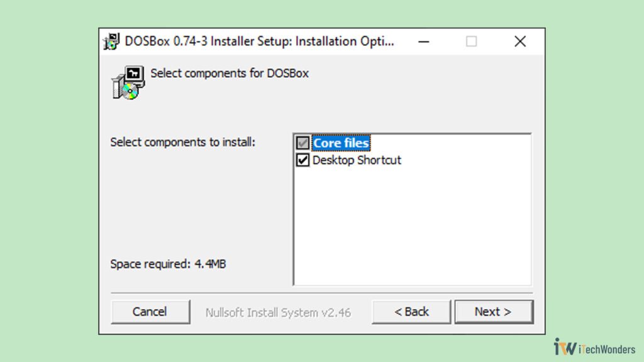Go back to the previous setup step

[x=411, y=312]
